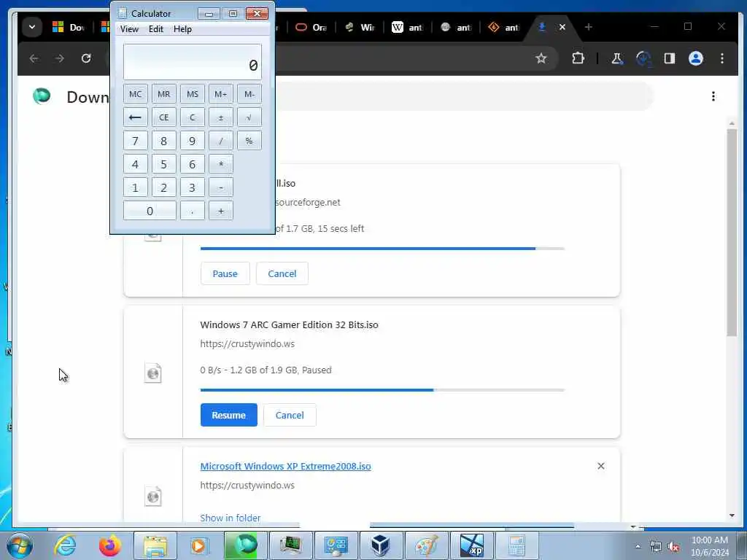Toggle the browser side panel
This screenshot has height=560, width=747.
coord(670,58)
